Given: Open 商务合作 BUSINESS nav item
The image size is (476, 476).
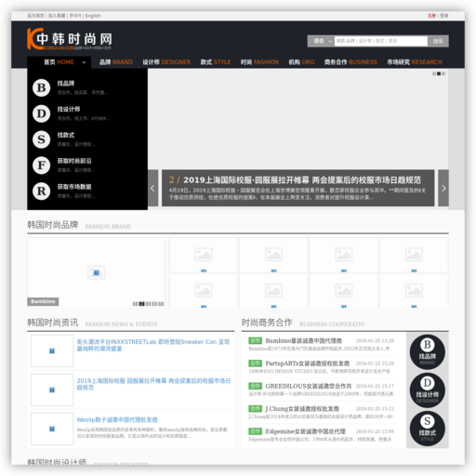Looking at the screenshot, I should point(350,62).
